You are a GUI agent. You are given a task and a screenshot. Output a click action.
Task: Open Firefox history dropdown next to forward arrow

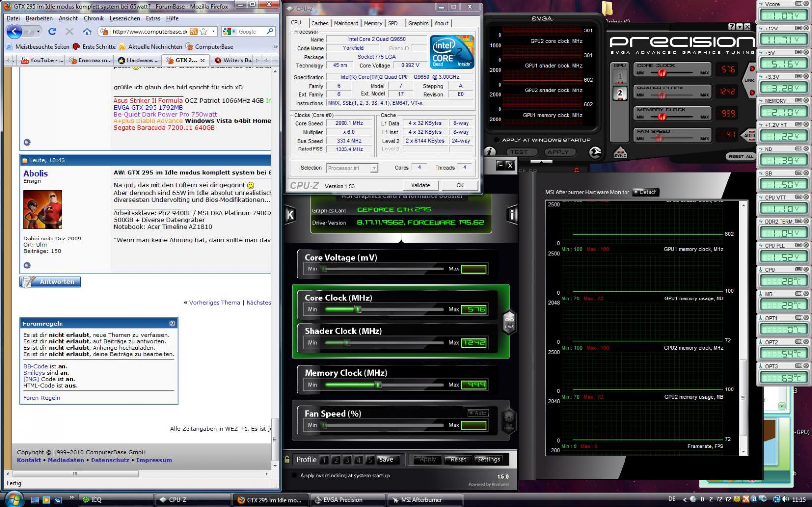[x=39, y=32]
